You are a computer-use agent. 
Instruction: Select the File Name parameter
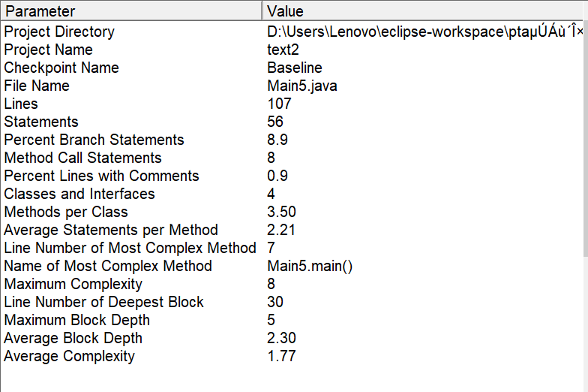pos(37,86)
